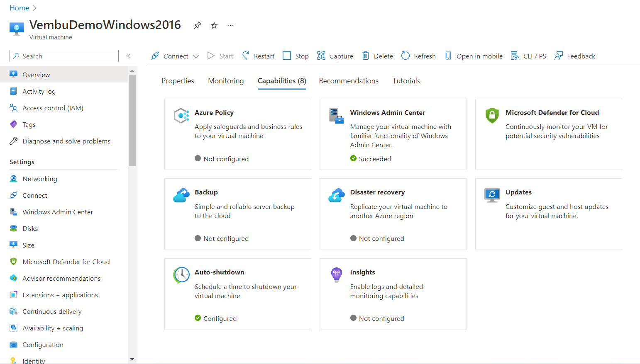Click the Disaster recovery cloud icon
Viewport: 640px width, 364px height.
click(337, 195)
